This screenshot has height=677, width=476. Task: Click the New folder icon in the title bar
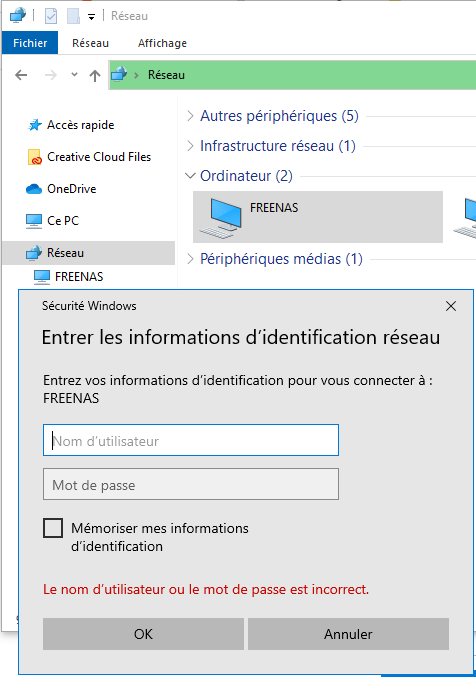(73, 16)
